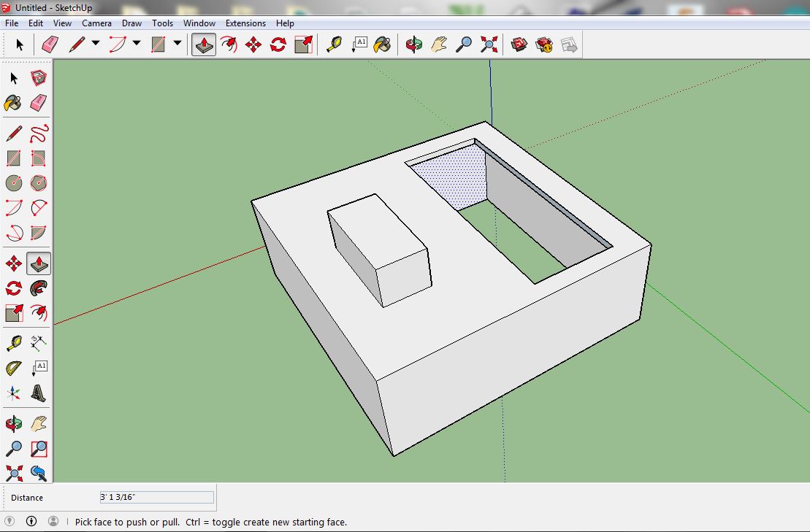Click Rotate tool in the top toolbar
The width and height of the screenshot is (810, 532).
click(x=278, y=45)
